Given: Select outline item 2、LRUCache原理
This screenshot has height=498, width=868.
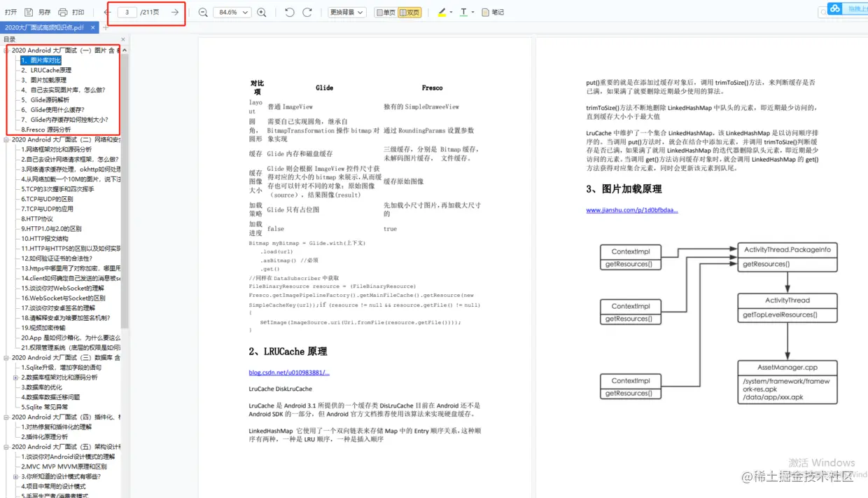Looking at the screenshot, I should 46,70.
